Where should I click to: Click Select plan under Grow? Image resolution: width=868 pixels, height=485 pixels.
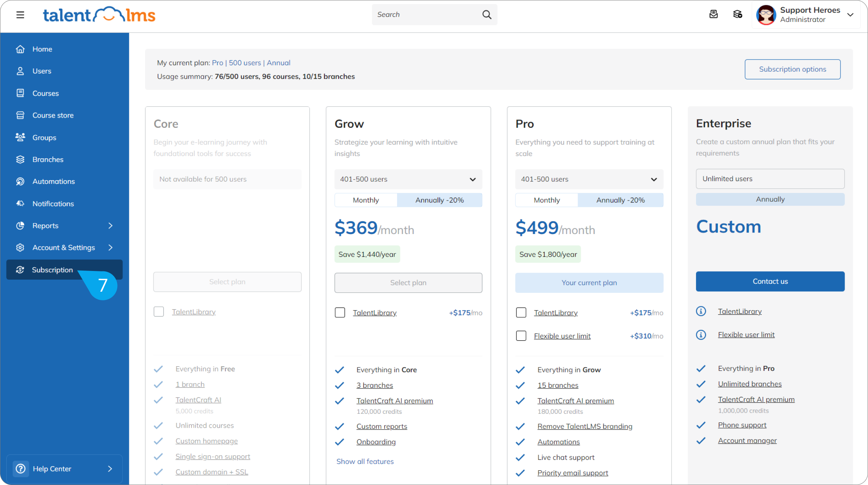[408, 283]
